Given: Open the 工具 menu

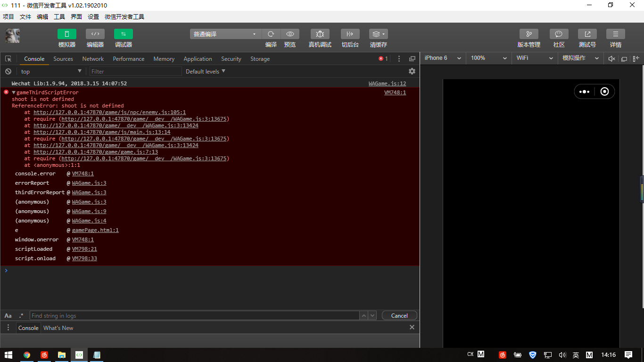Looking at the screenshot, I should [59, 16].
